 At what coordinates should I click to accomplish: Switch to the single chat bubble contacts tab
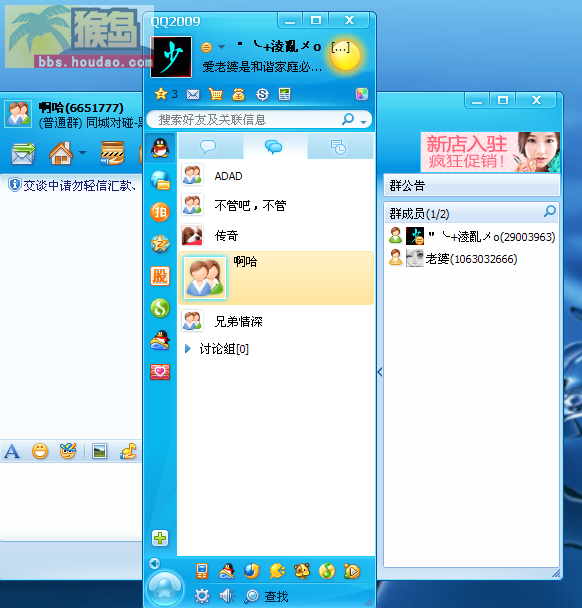pyautogui.click(x=211, y=146)
